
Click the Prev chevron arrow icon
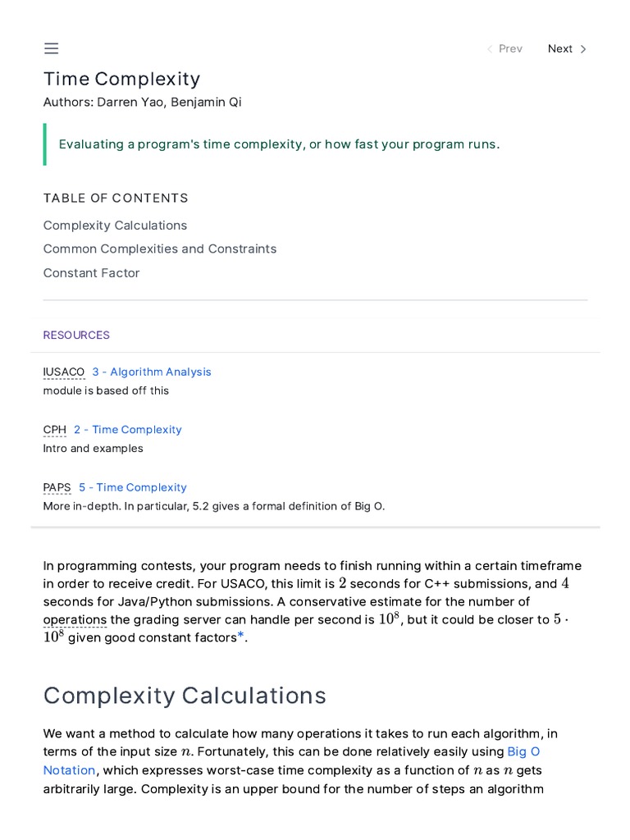[490, 49]
